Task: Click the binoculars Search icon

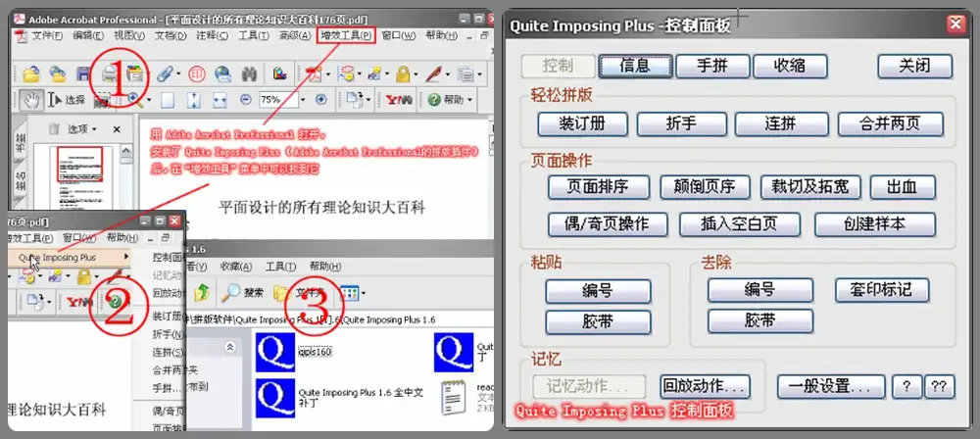Action: pyautogui.click(x=249, y=74)
